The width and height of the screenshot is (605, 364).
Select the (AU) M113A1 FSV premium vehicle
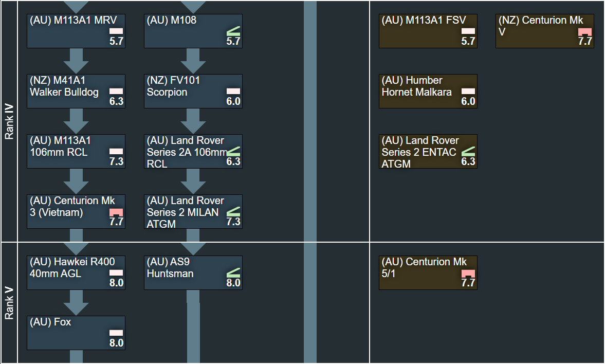coord(428,31)
